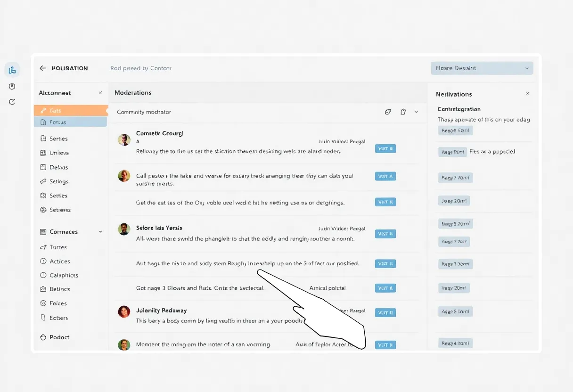Expand the Community modrator chevron
The height and width of the screenshot is (392, 573).
tap(416, 112)
